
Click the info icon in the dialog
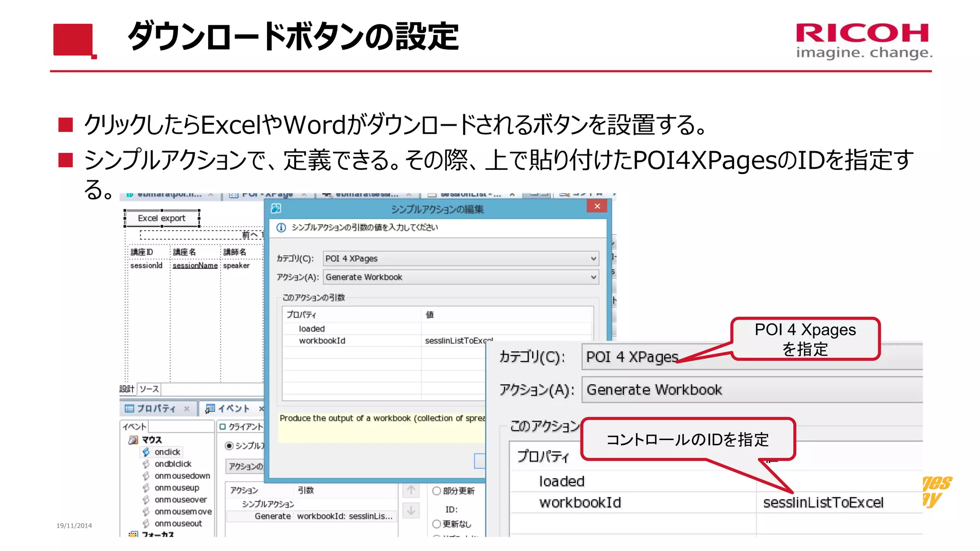[281, 228]
